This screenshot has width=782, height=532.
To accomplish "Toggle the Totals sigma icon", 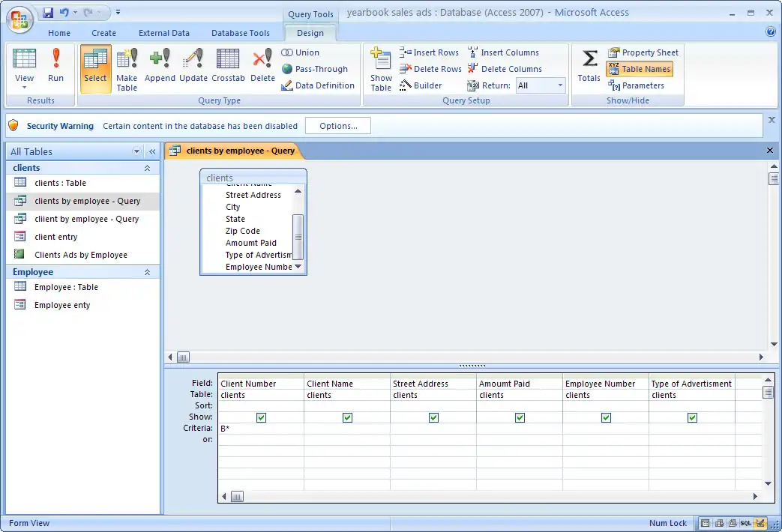I will [589, 66].
